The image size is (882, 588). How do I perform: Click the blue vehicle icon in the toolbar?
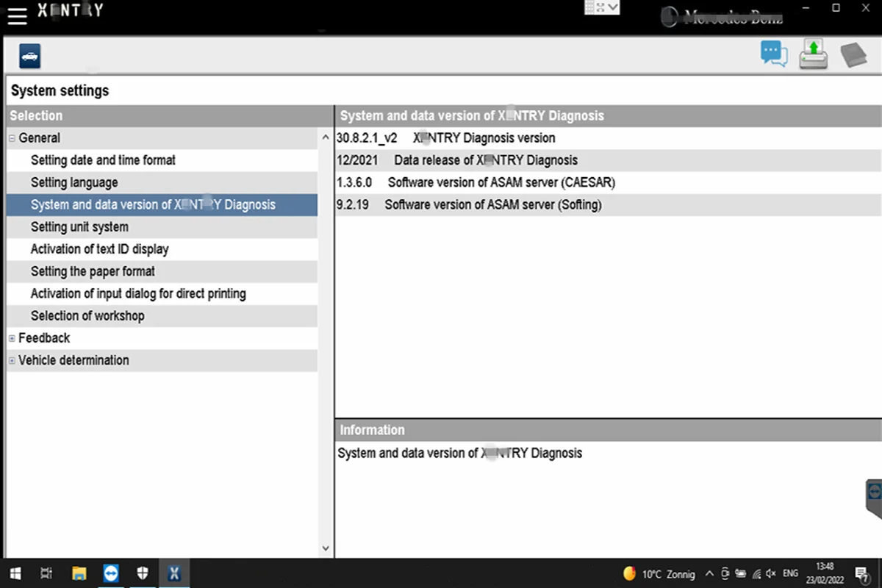point(29,56)
